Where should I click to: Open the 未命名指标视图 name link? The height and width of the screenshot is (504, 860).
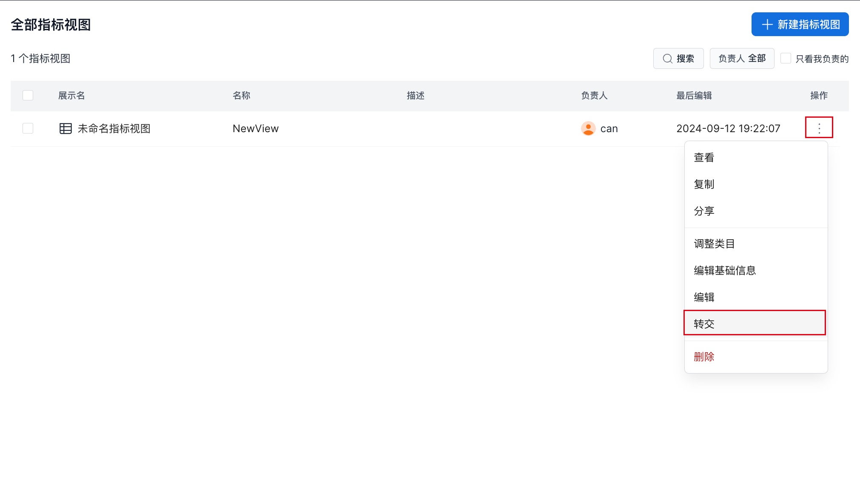114,128
